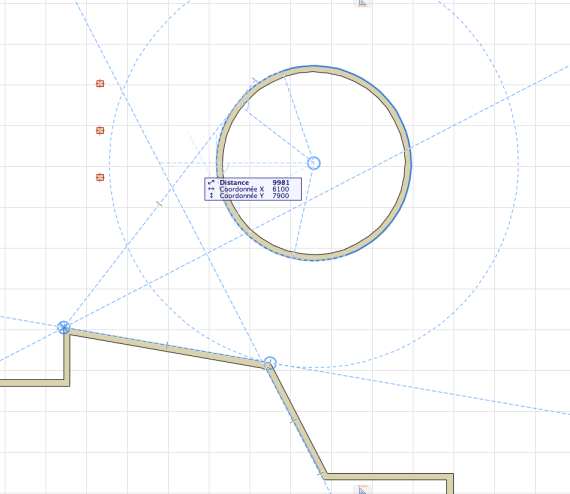Select the middle red hotspot marker
The image size is (570, 494).
[x=100, y=130]
